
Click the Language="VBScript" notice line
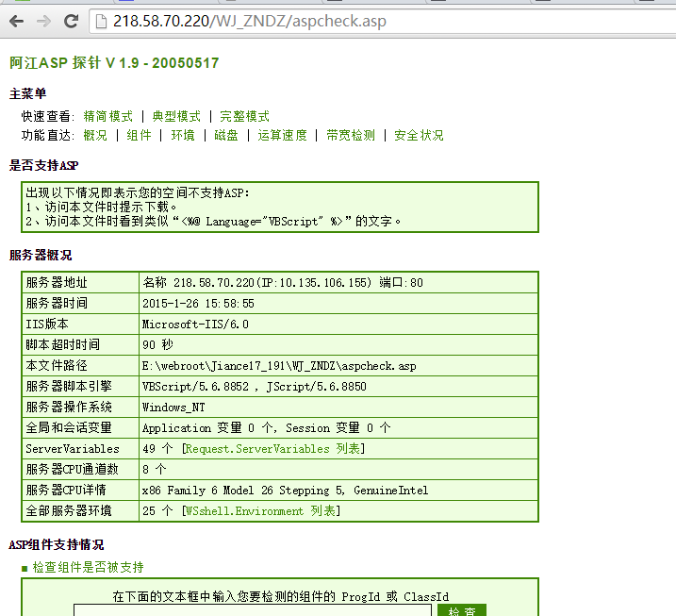(213, 222)
